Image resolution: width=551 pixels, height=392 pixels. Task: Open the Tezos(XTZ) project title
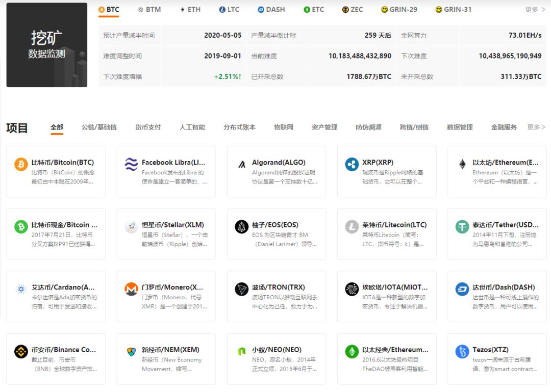[490, 350]
